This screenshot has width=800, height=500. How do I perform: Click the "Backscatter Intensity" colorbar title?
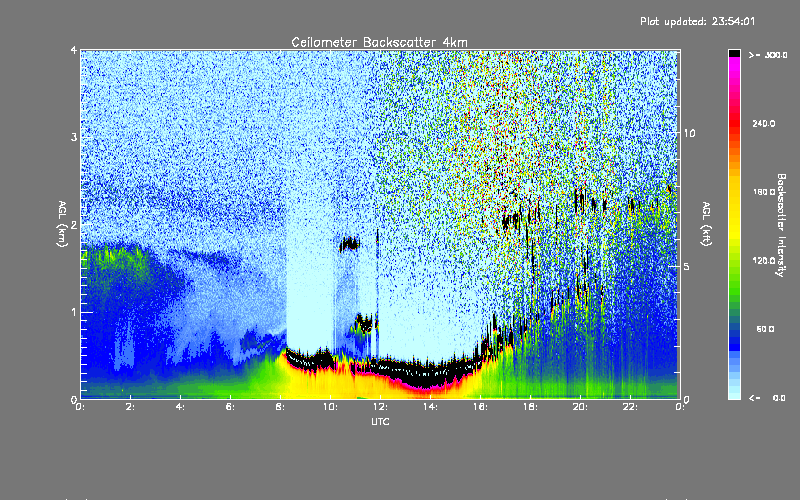[x=781, y=225]
